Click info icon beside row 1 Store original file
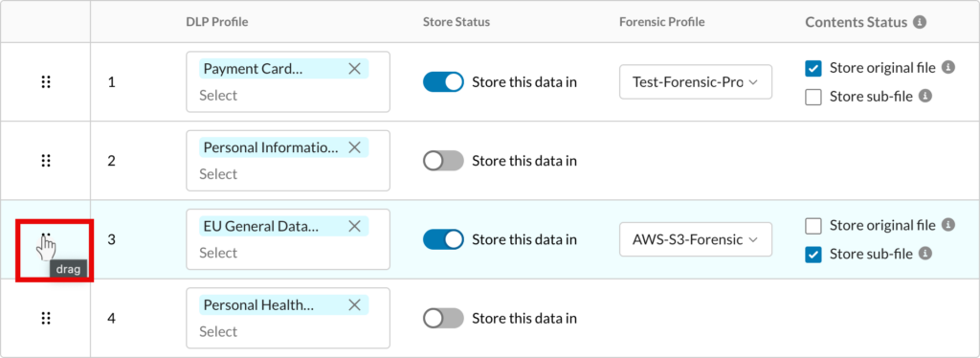This screenshot has height=358, width=980. [x=948, y=67]
